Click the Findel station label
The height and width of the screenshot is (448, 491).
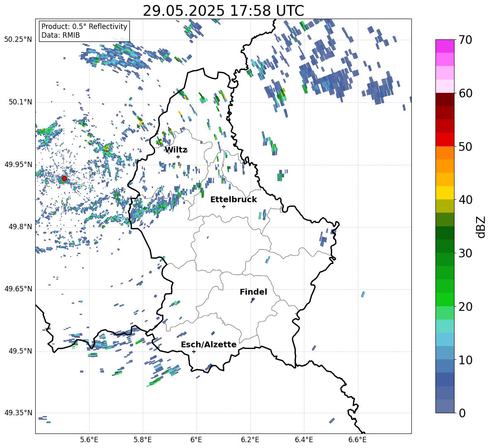click(253, 292)
